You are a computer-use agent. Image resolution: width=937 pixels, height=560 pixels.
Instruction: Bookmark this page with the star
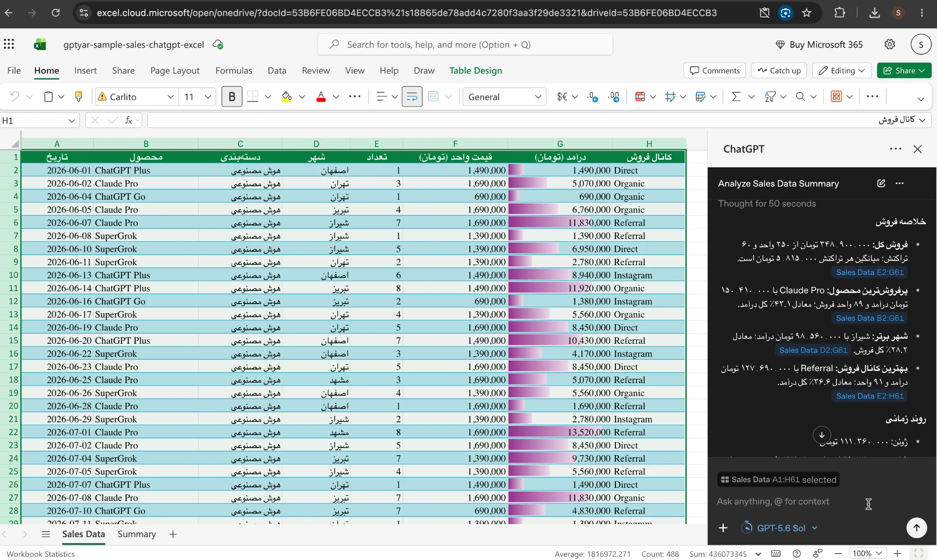[807, 13]
